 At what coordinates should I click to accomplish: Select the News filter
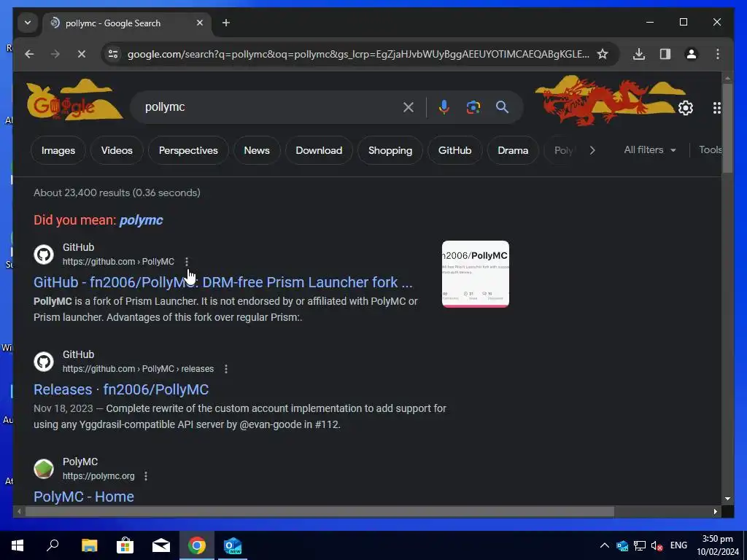click(257, 150)
